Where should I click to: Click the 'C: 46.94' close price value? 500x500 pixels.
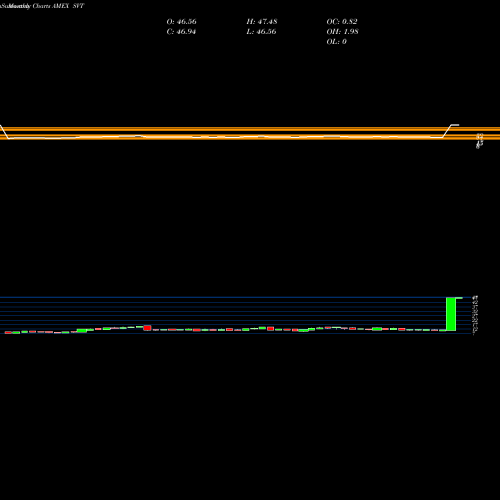click(x=181, y=32)
